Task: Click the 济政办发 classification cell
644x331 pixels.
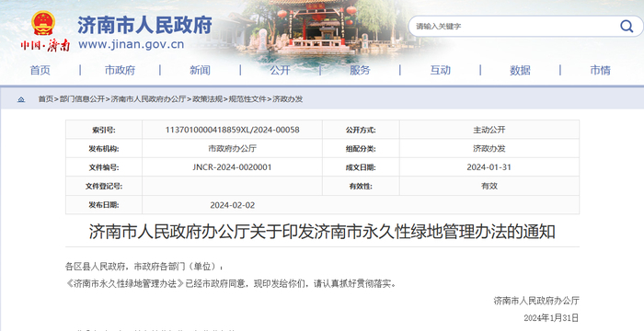Action: 489,148
